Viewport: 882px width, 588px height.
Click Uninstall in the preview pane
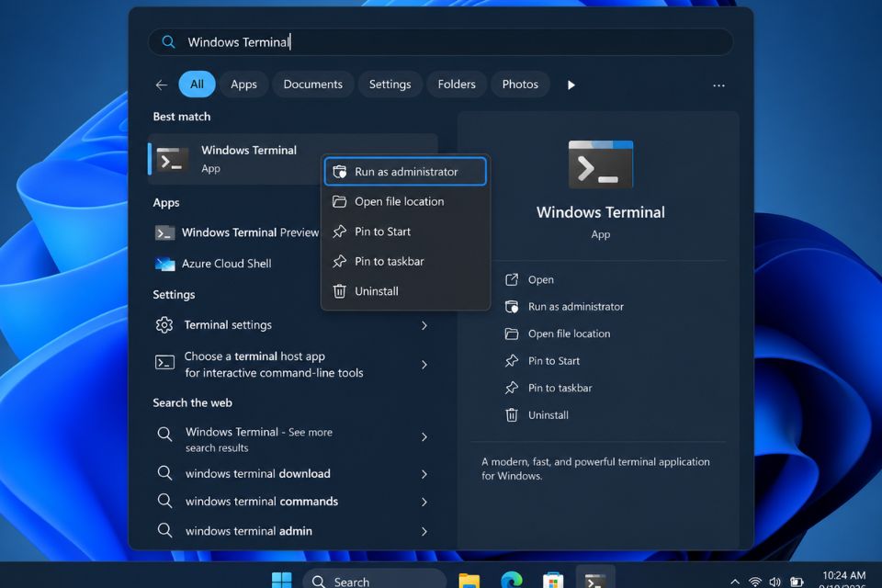tap(548, 414)
